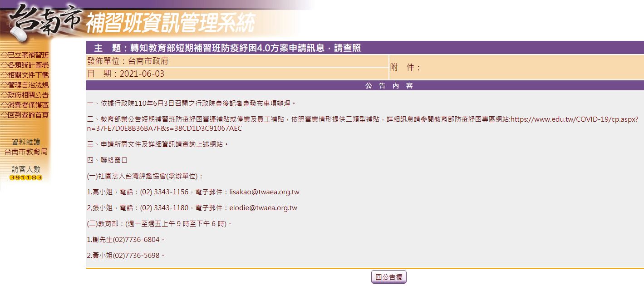Click the 回公告欄 button
The height and width of the screenshot is (286, 644).
point(389,277)
